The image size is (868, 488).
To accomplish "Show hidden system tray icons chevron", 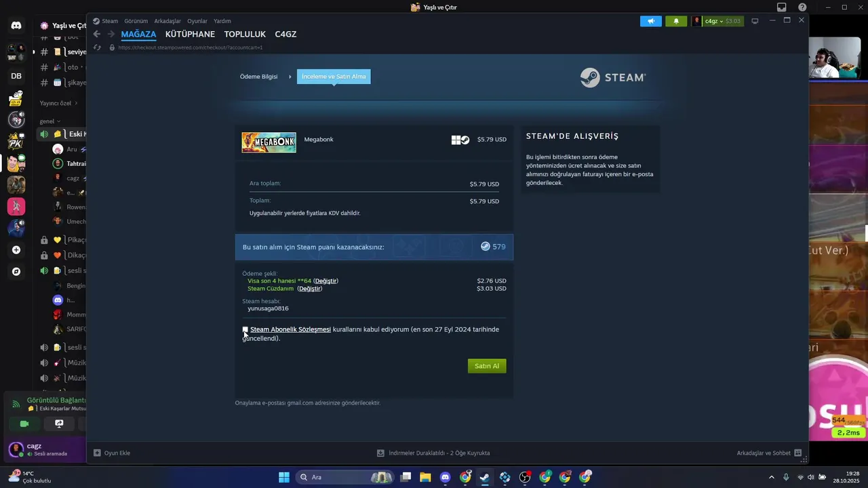I will coord(771,477).
